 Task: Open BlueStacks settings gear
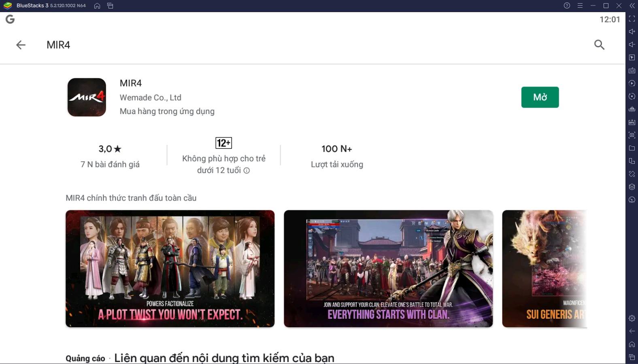point(632,318)
